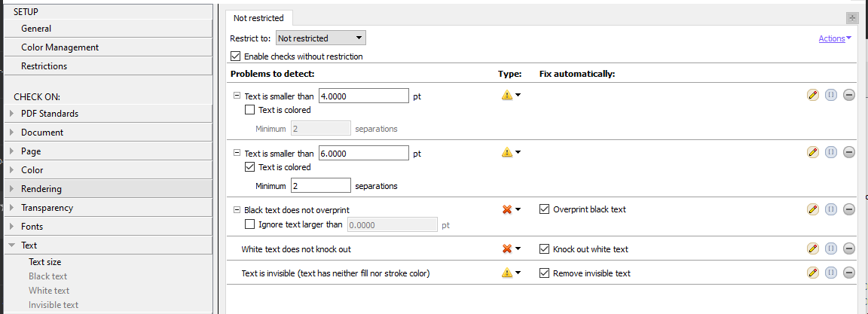Open the Actions link menu

click(x=835, y=38)
